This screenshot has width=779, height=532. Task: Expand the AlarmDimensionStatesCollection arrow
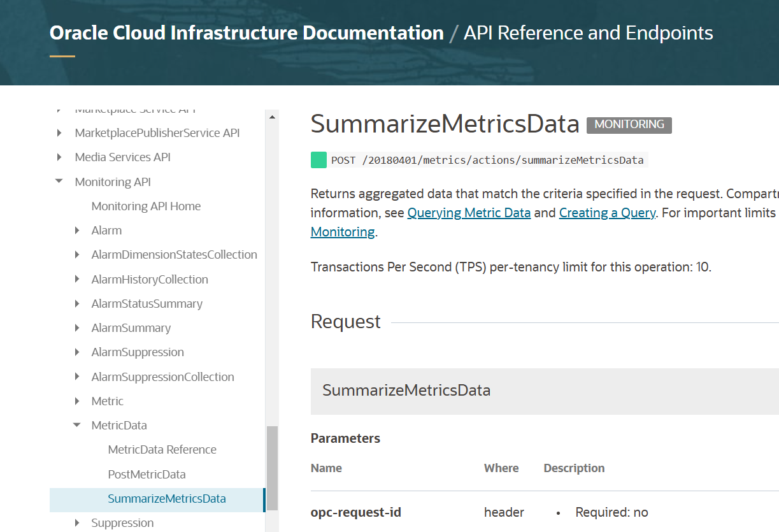(x=76, y=255)
